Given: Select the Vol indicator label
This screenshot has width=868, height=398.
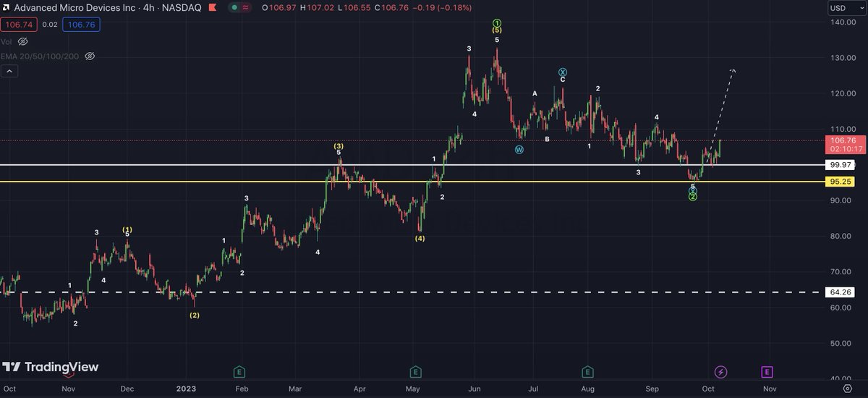Looking at the screenshot, I should point(7,42).
